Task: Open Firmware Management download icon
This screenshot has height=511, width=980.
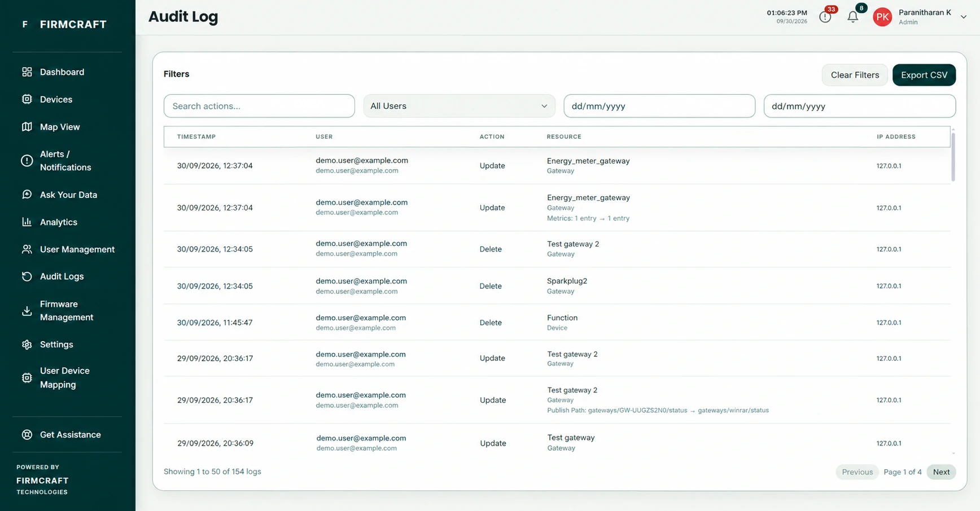Action: tap(27, 311)
